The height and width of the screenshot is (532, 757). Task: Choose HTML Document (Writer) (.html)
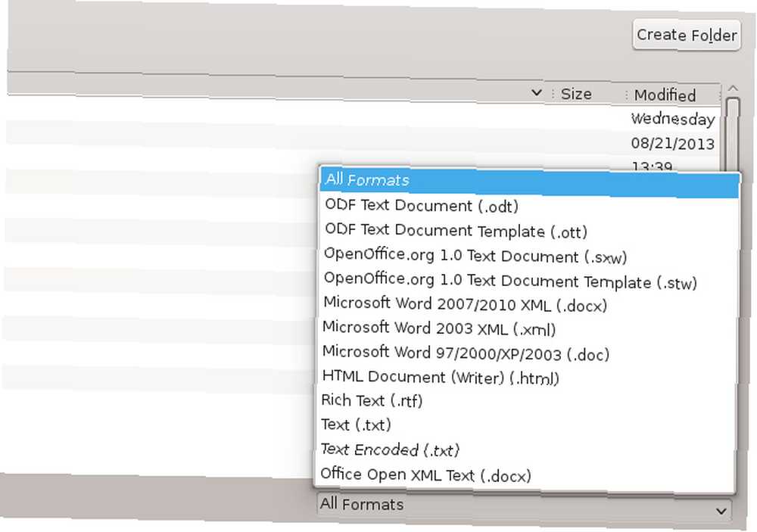pos(525,378)
